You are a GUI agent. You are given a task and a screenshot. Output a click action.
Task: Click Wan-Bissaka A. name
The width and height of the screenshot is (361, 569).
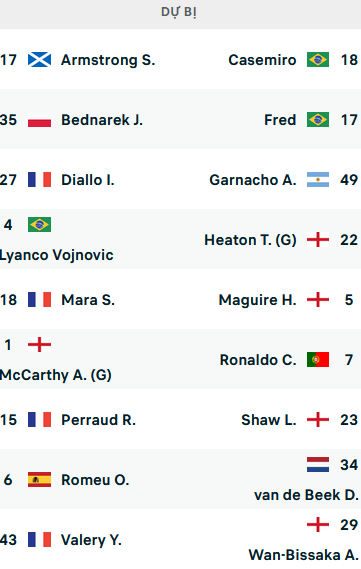pyautogui.click(x=304, y=555)
